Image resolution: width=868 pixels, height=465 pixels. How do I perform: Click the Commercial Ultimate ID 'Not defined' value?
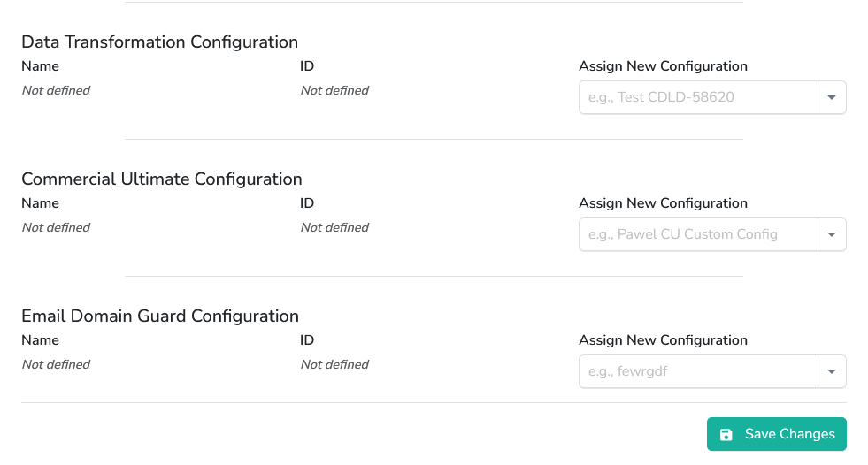pyautogui.click(x=334, y=227)
